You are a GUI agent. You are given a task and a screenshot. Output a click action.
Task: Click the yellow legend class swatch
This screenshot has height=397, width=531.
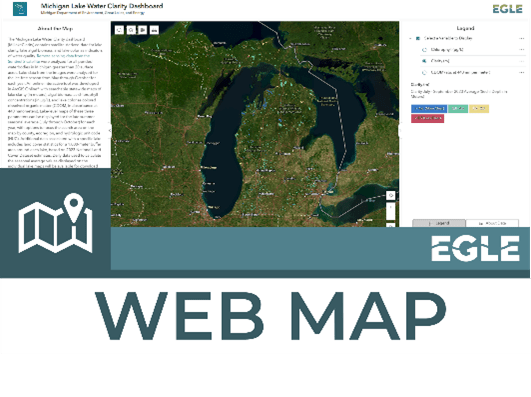pos(479,108)
